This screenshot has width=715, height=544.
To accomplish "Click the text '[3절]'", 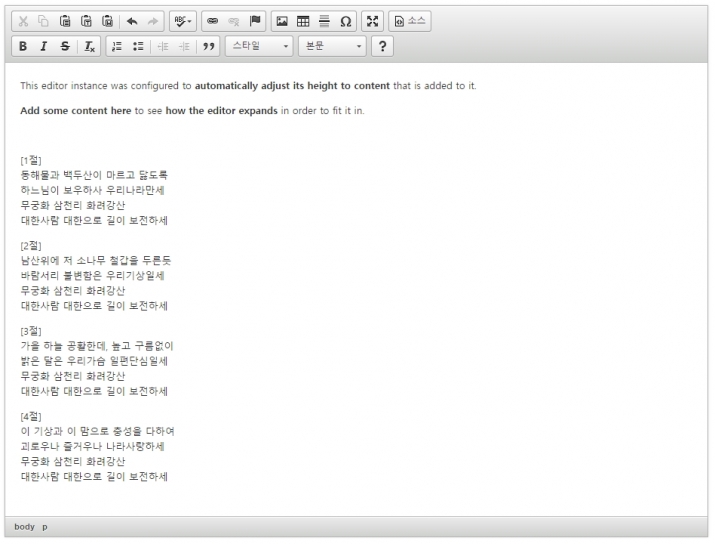I will [31, 331].
